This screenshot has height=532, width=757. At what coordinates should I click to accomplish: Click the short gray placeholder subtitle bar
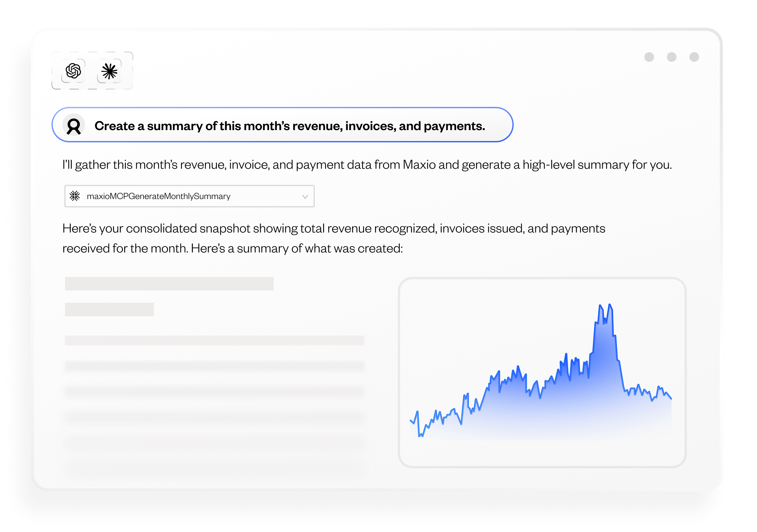point(109,309)
